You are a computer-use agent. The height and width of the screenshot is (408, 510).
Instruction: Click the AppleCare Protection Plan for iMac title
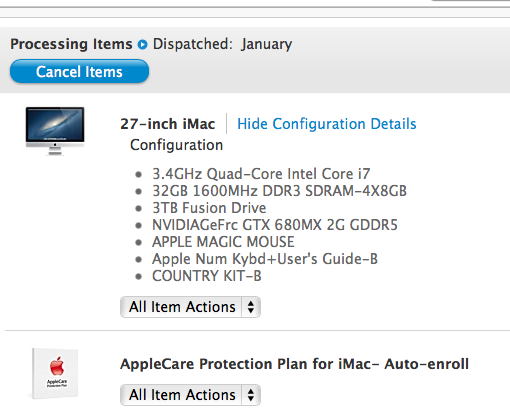tap(295, 364)
